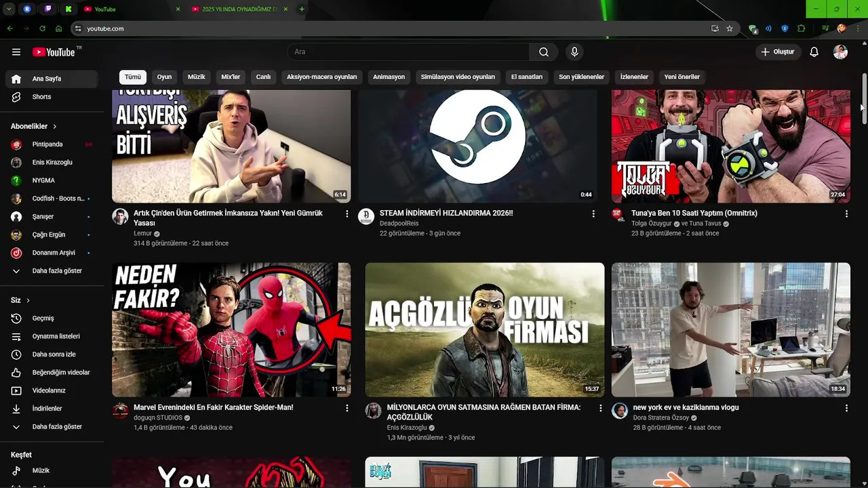Viewport: 868px width, 488px height.
Task: Open the notifications bell
Action: (x=814, y=52)
